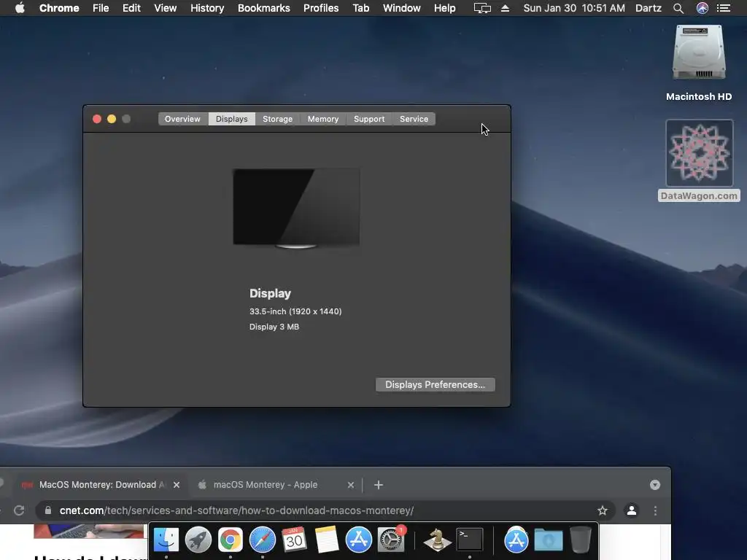Click the Dartz user menu

pos(649,8)
